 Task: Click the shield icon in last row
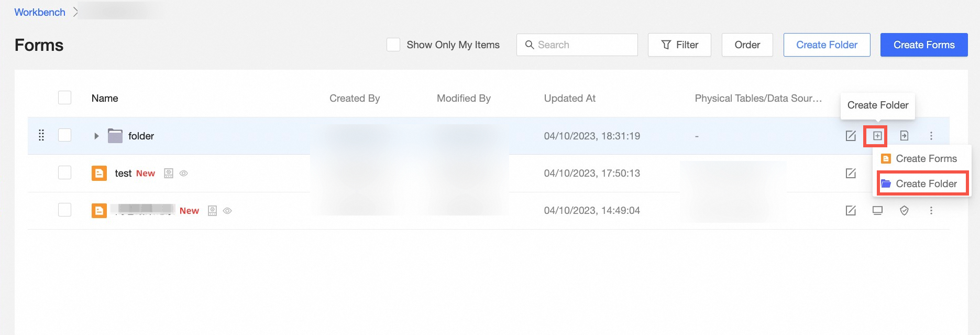click(x=904, y=210)
